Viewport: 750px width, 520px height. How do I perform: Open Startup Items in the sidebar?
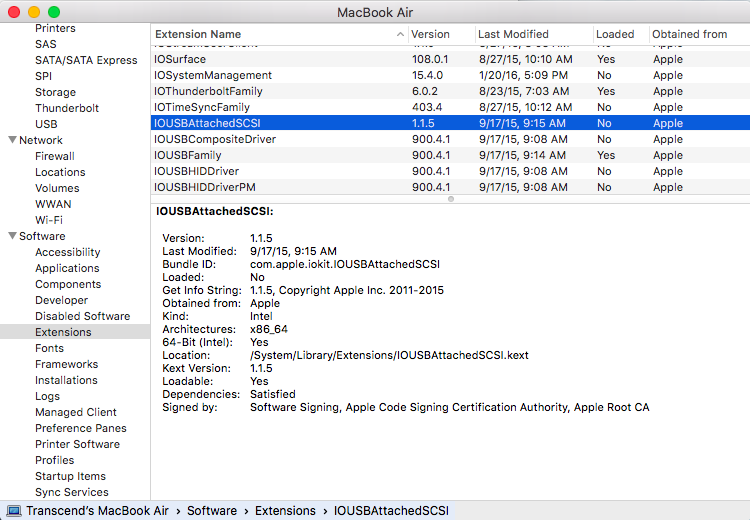(70, 476)
